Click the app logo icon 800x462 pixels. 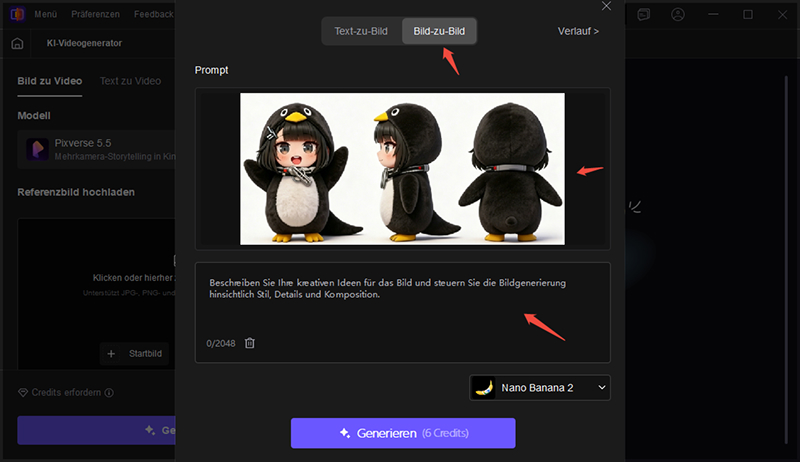coord(17,14)
